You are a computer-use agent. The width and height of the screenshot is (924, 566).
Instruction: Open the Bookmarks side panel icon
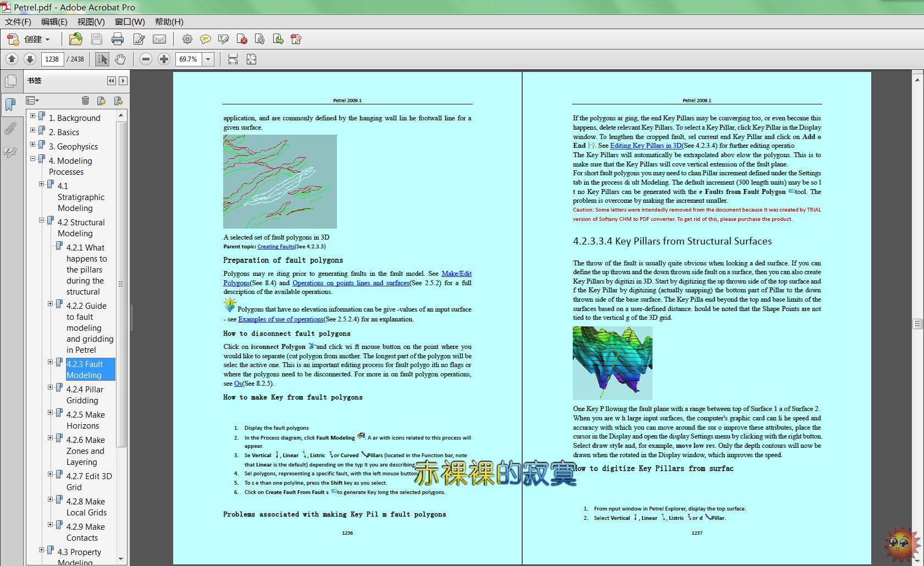(10, 104)
